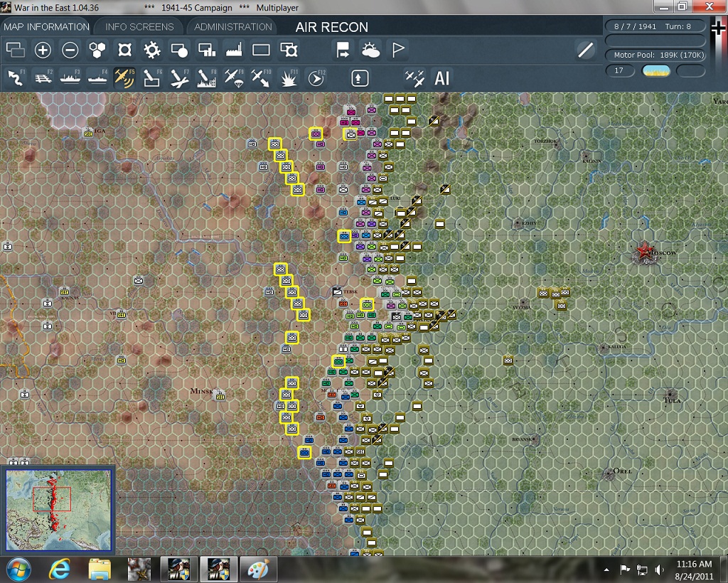Toggle the pennant flag icon
Screen dimensions: 728x583
[398, 50]
